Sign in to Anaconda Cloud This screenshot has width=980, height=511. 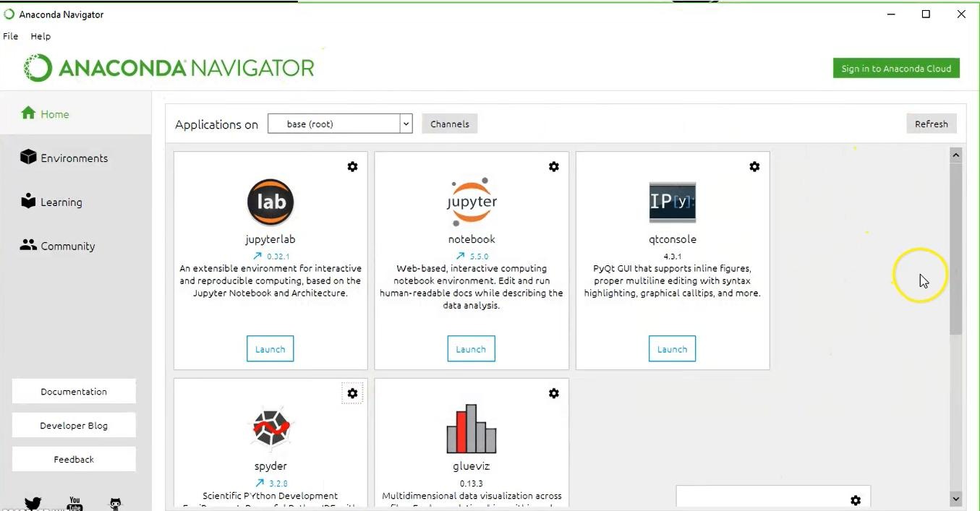(x=896, y=68)
